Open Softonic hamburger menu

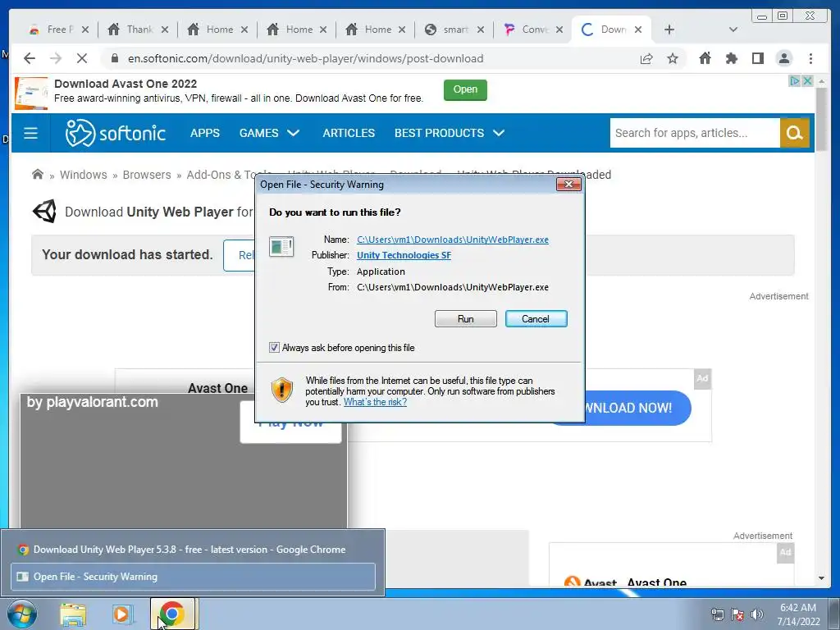point(30,133)
